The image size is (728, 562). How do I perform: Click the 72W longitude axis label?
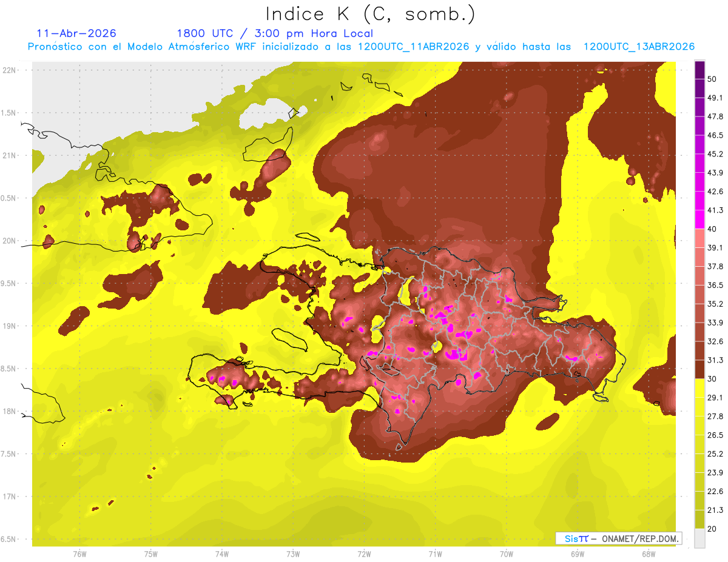point(364,554)
